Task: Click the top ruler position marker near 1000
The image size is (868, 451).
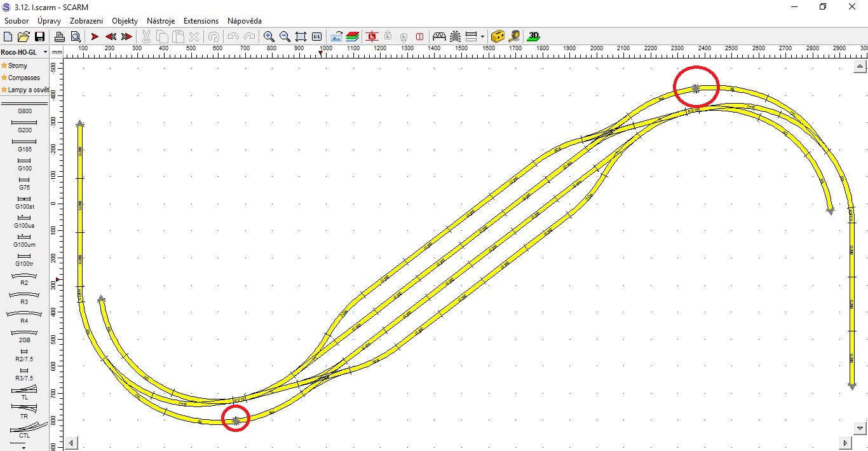Action: coord(320,53)
